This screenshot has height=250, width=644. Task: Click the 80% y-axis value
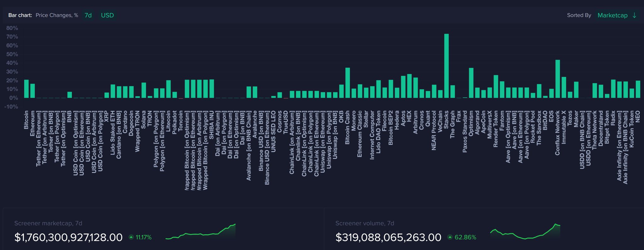click(12, 28)
